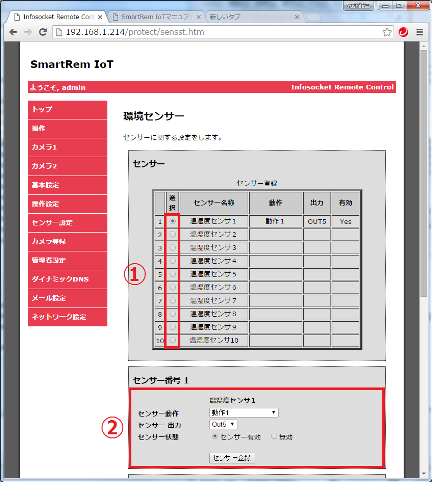Click the scrollbar down arrow

point(424,474)
